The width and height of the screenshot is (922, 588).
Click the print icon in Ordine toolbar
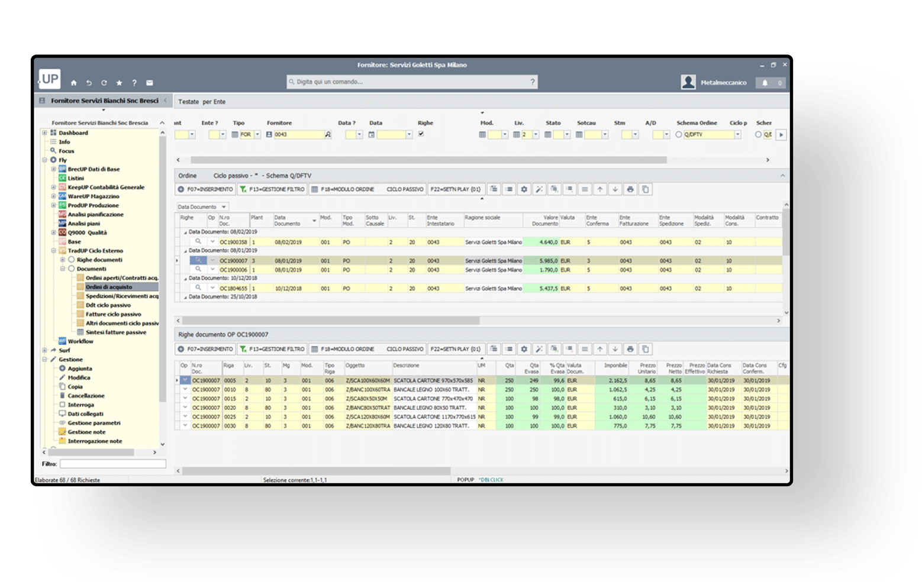click(x=630, y=189)
